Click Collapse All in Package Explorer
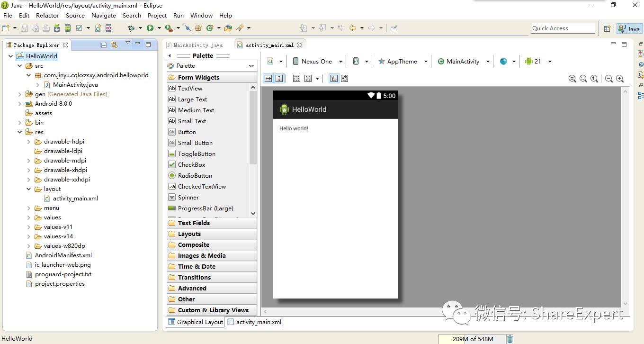Viewport: 644px width, 344px height. (x=104, y=45)
